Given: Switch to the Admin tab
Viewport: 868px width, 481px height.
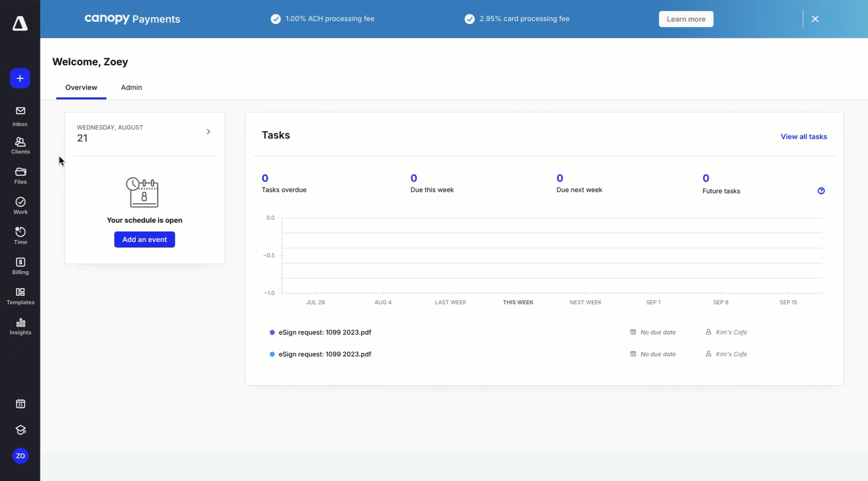Looking at the screenshot, I should click(131, 87).
